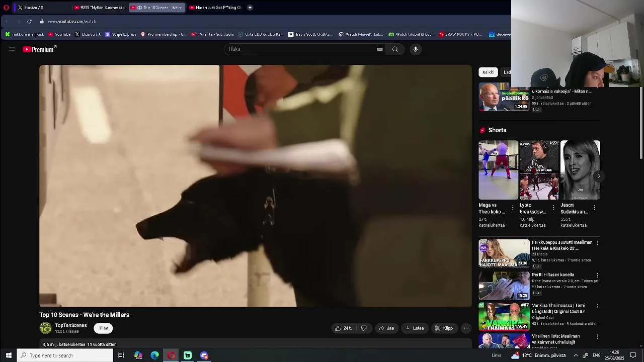Open more actions menu under the video
The height and width of the screenshot is (362, 644).
(466, 328)
